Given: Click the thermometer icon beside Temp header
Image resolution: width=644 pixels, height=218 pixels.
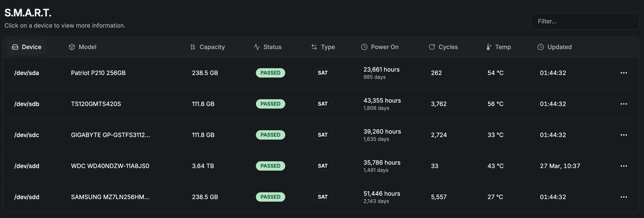Looking at the screenshot, I should [489, 47].
